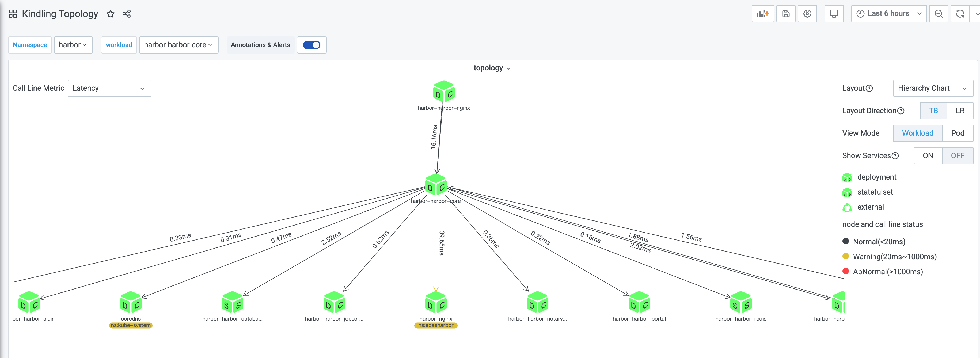Select the harbor-harbor-redis statefulset node

pos(741,302)
